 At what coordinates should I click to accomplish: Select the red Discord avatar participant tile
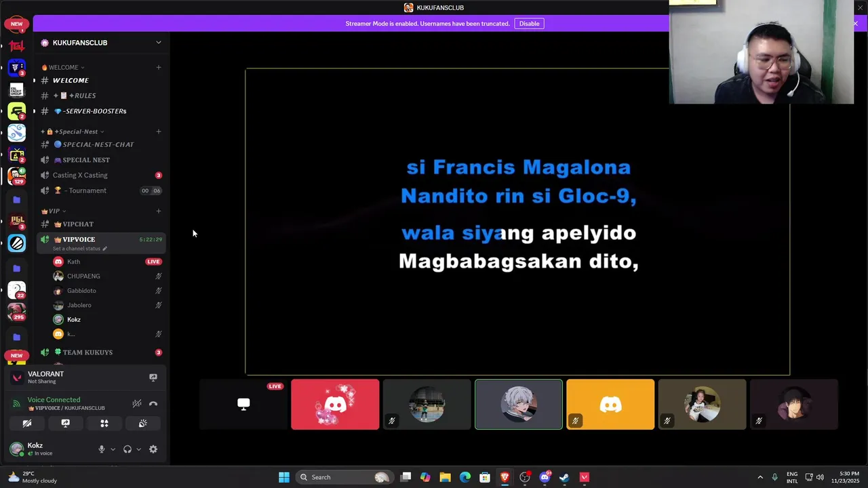[335, 405]
